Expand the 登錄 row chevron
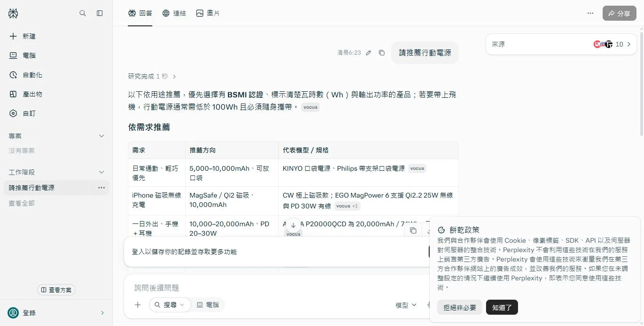Viewport: 644px width, 326px height. click(102, 313)
